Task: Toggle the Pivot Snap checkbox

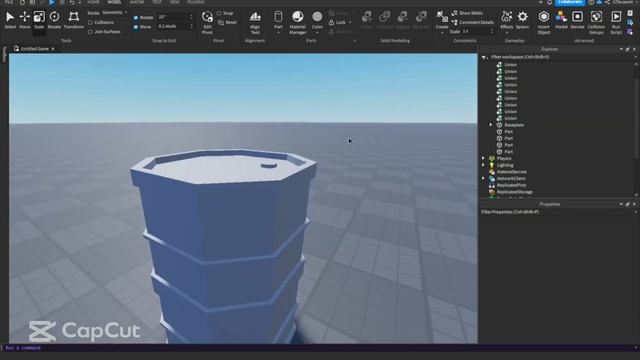Action: pos(219,13)
